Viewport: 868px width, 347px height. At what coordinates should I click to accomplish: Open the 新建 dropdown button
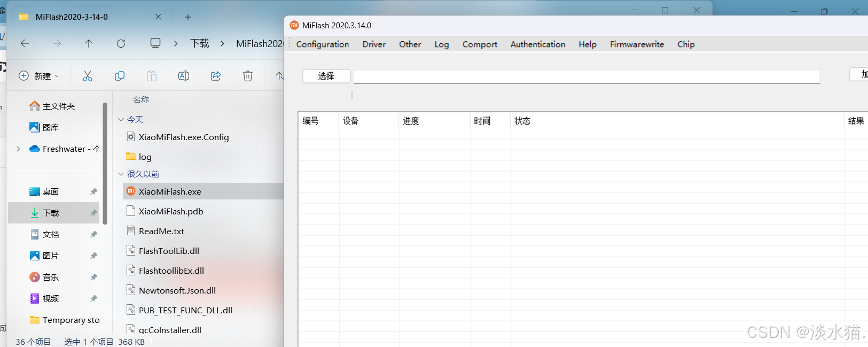[x=38, y=76]
